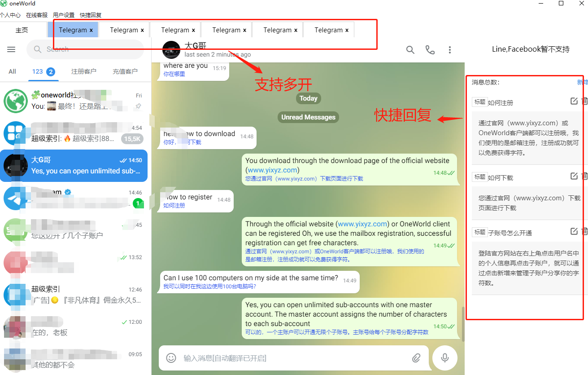
Task: Add a new quick reply with 新增
Action: click(x=582, y=82)
